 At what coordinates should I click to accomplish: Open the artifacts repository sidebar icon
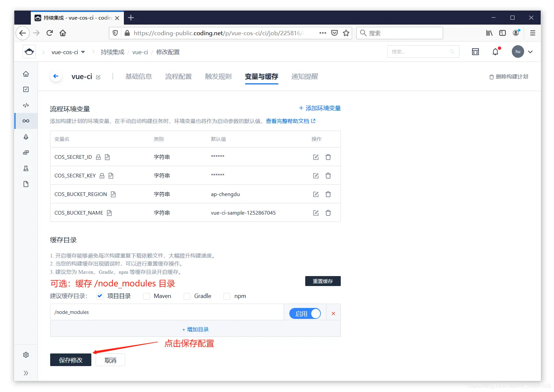[x=26, y=152]
